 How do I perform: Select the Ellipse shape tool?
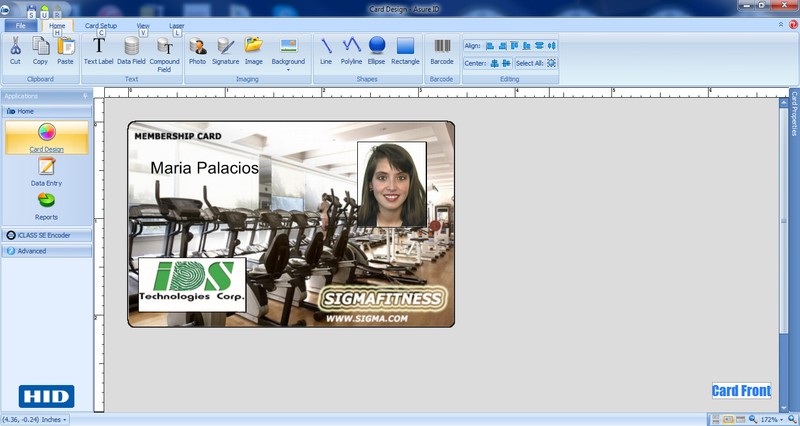click(x=377, y=51)
